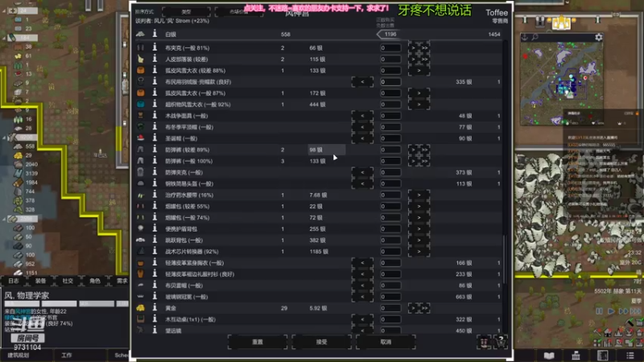
Task: Click minimap settings gear icon
Action: tap(598, 37)
